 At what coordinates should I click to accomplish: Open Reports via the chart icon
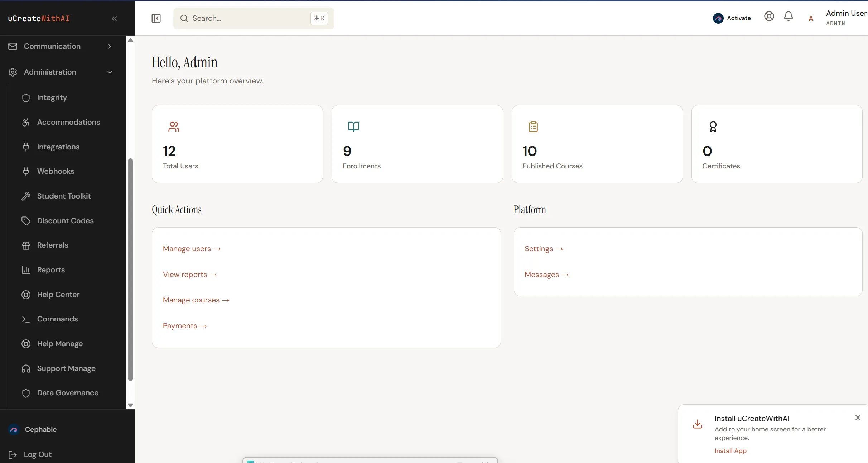point(26,270)
